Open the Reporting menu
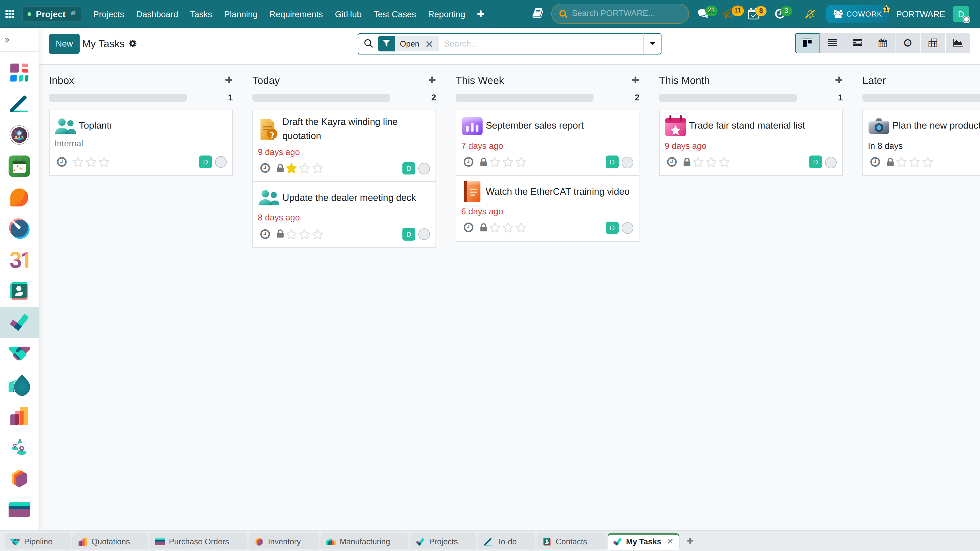980x551 pixels. click(446, 14)
